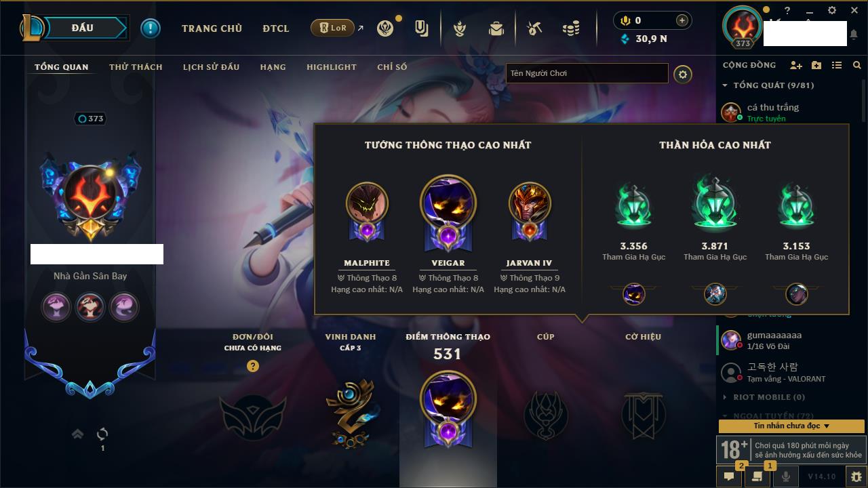The image size is (868, 488).
Task: Expand the RIOT MOBILE group
Action: 764,397
